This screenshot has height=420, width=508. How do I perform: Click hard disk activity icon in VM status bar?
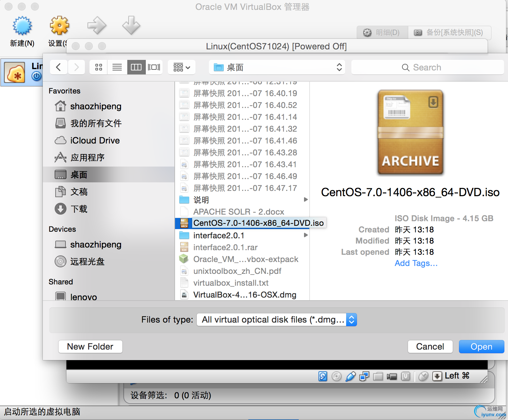(323, 376)
